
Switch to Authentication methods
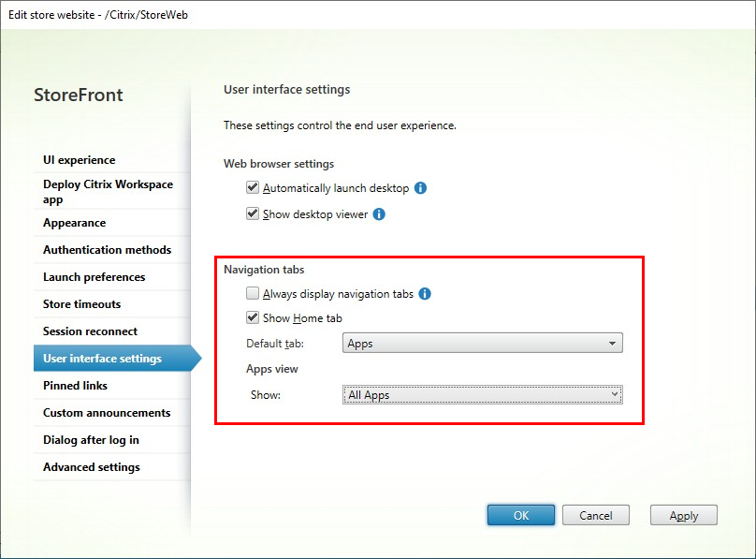105,250
